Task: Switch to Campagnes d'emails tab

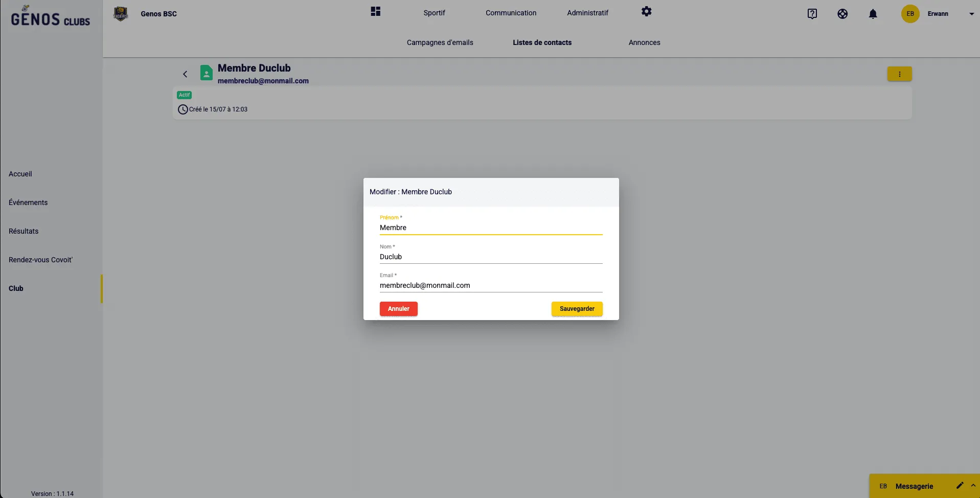Action: (x=440, y=42)
